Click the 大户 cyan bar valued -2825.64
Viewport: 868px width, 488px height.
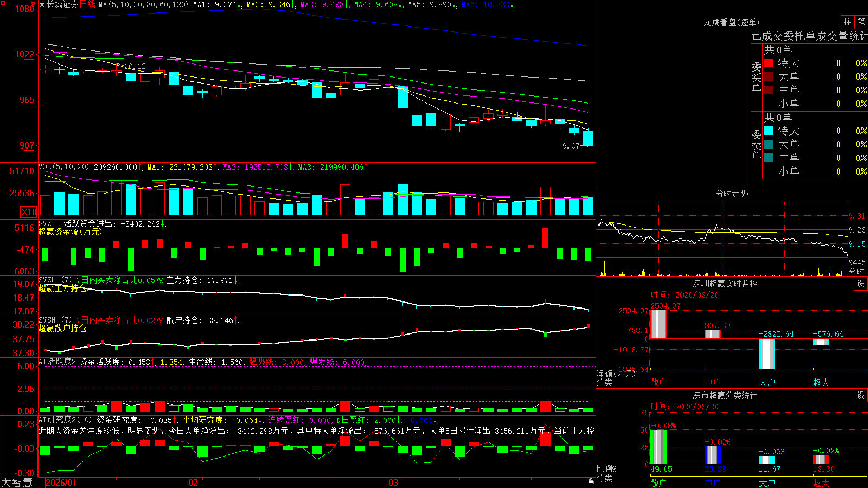pos(767,354)
